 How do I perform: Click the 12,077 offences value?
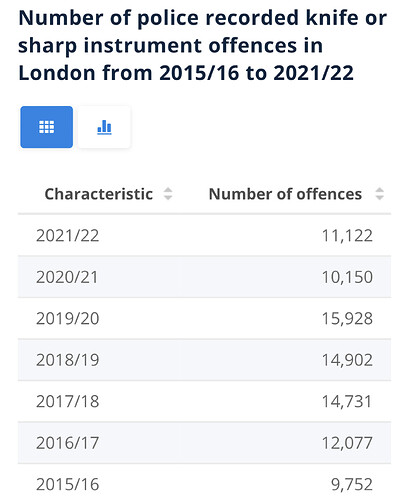347,443
